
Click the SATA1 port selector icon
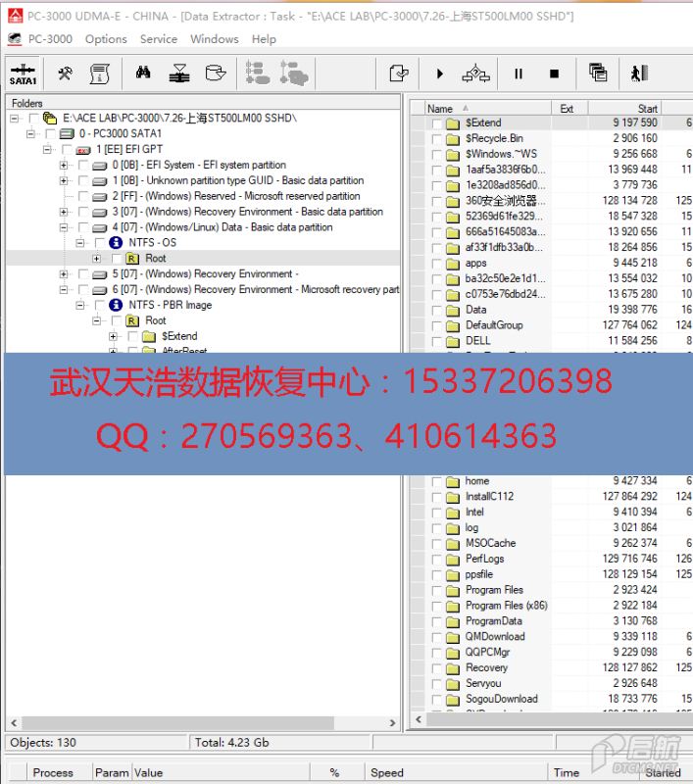[x=23, y=73]
